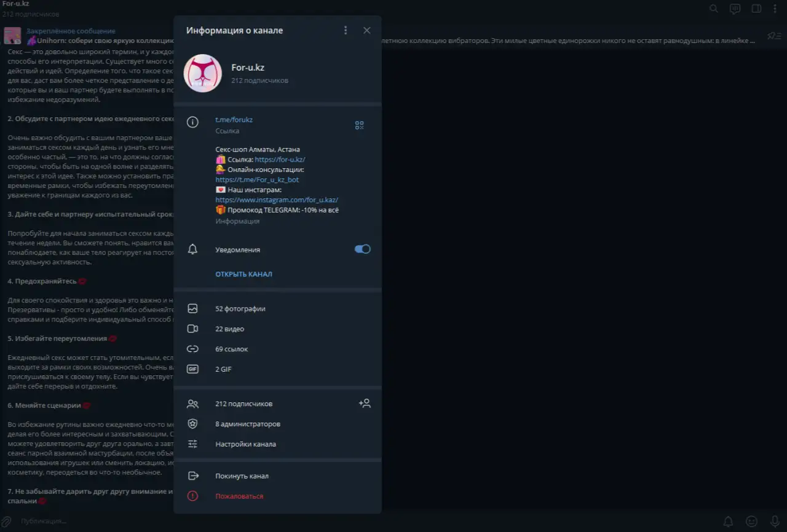Close the channel info panel
The height and width of the screenshot is (532, 787).
pyautogui.click(x=367, y=31)
